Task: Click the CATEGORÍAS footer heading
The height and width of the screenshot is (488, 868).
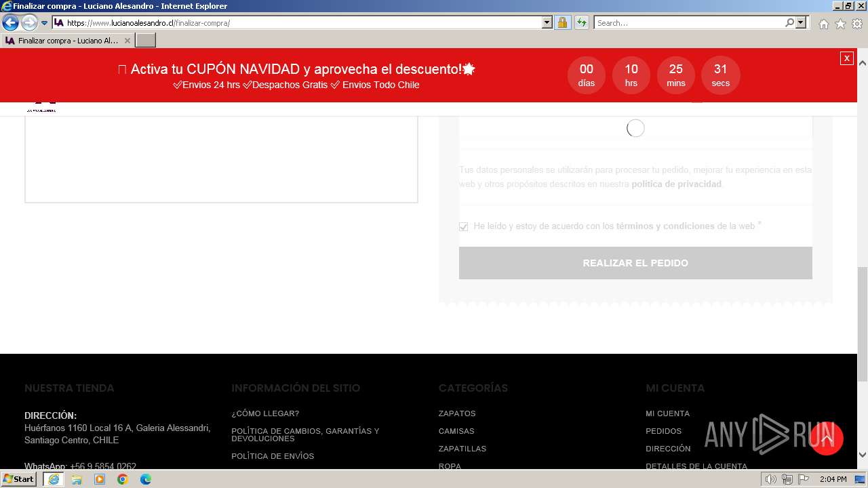Action: [473, 388]
